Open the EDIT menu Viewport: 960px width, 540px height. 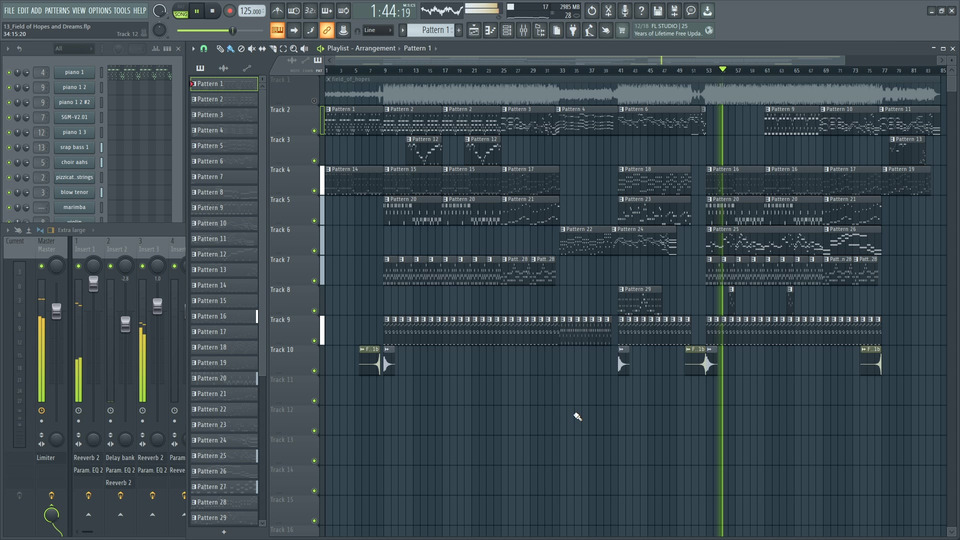pos(23,10)
